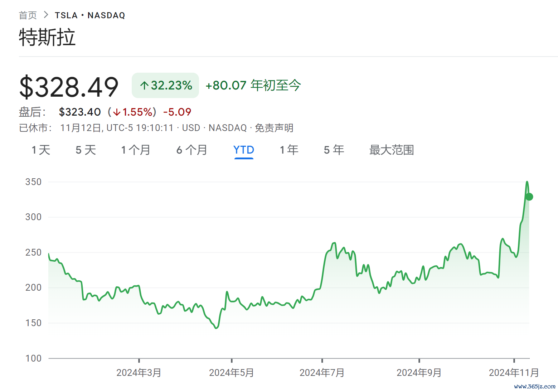The height and width of the screenshot is (392, 558).
Task: Go to the 首页 breadcrumb link
Action: pos(28,15)
